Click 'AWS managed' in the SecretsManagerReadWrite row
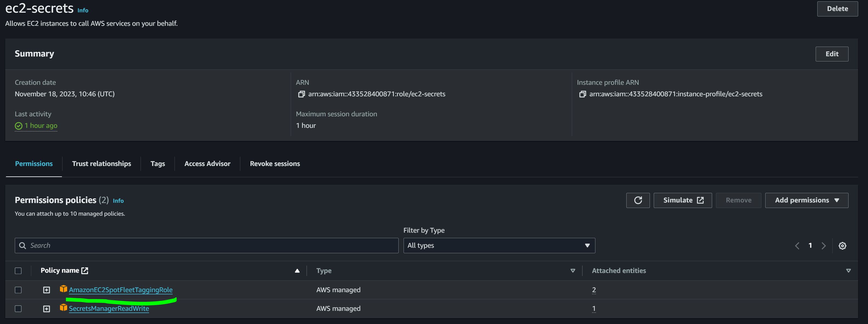Image resolution: width=868 pixels, height=324 pixels. 338,309
